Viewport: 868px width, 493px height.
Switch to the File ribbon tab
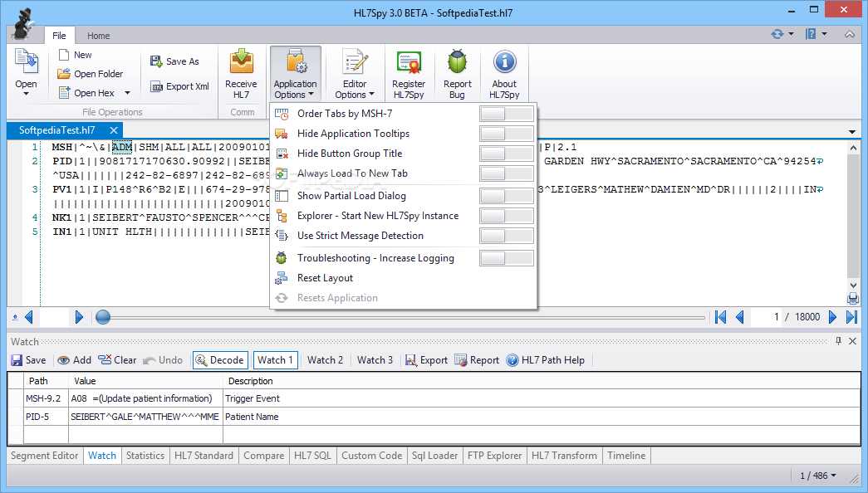pyautogui.click(x=59, y=36)
